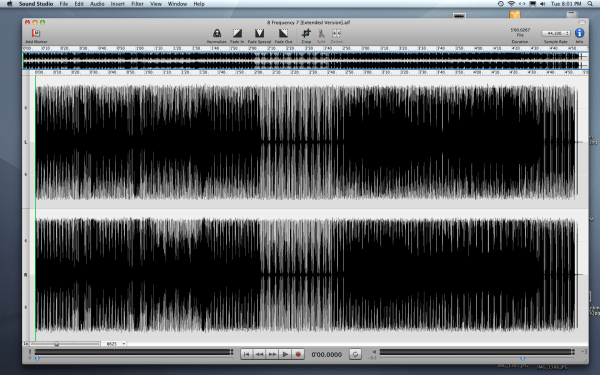Click the orange drive icon on the desktop
The height and width of the screenshot is (375, 600).
[515, 15]
